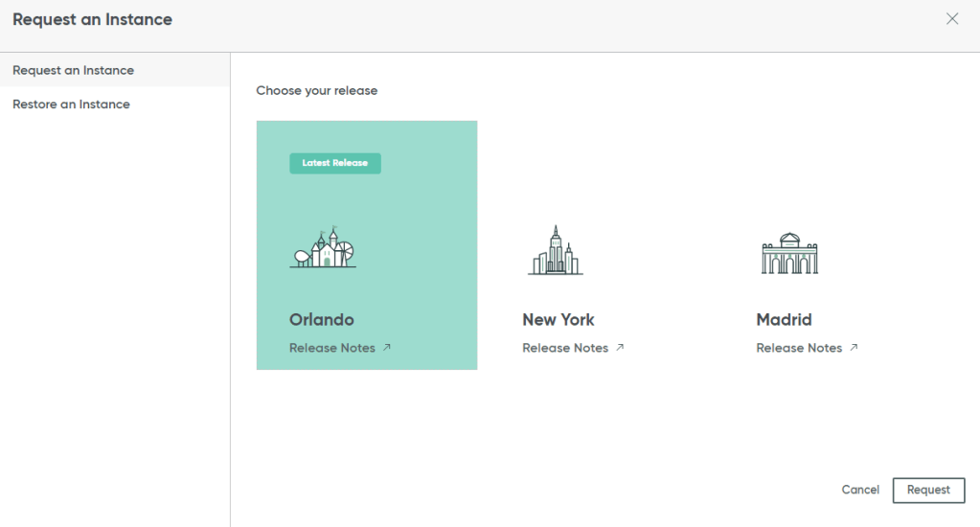
Task: Click the external arrow icon beside Madrid Release Notes
Action: (x=854, y=348)
